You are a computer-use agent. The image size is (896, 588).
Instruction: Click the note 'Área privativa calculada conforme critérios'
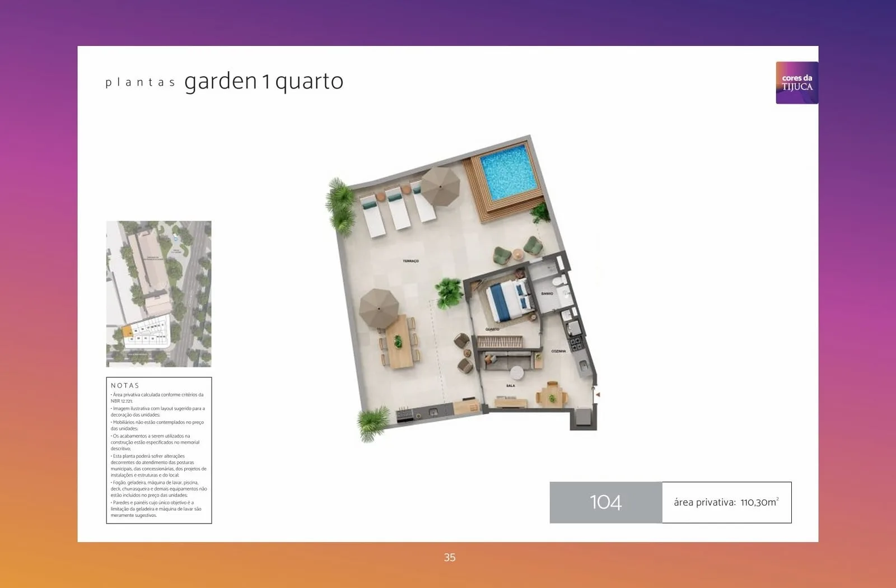[157, 398]
